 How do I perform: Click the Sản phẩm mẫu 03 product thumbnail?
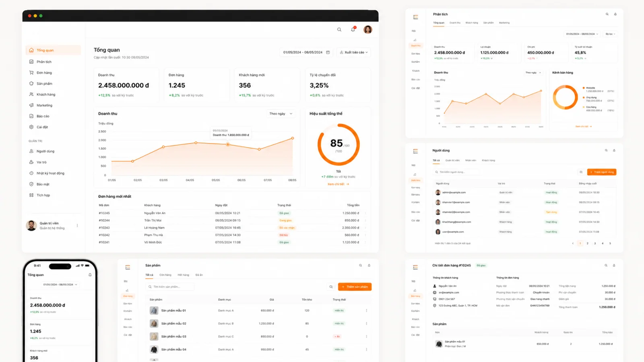[x=154, y=337]
